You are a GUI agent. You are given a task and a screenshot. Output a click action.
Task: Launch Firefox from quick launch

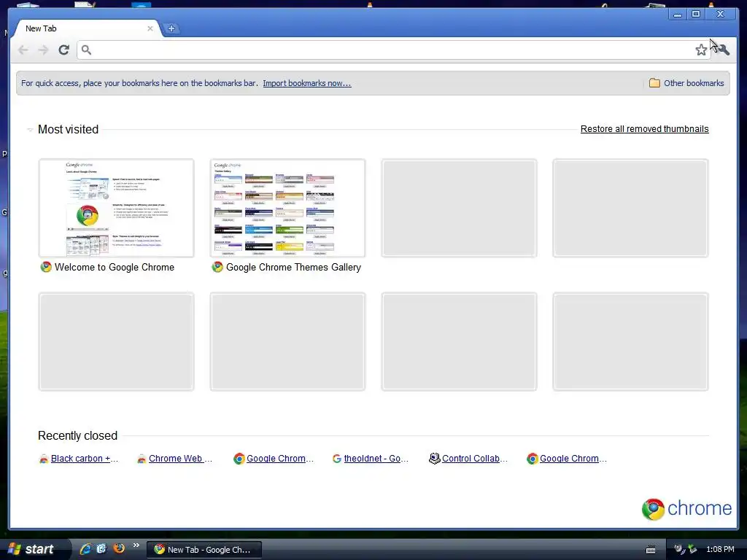(x=119, y=548)
